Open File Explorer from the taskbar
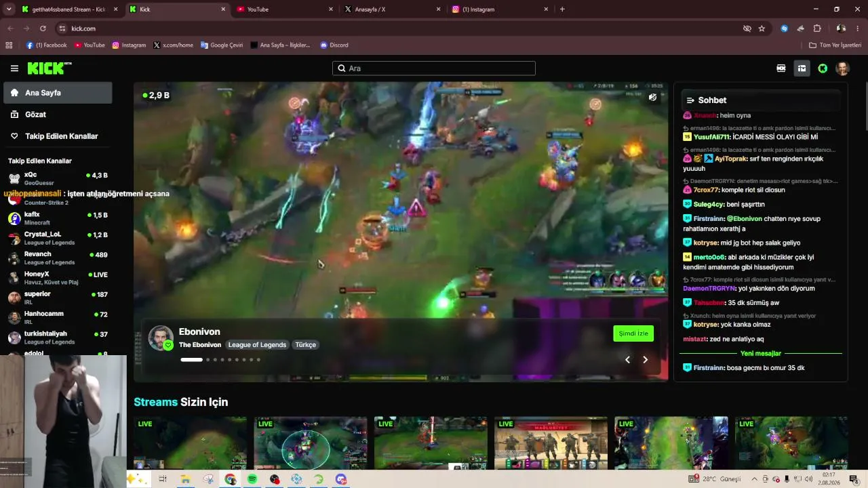 coord(185,479)
